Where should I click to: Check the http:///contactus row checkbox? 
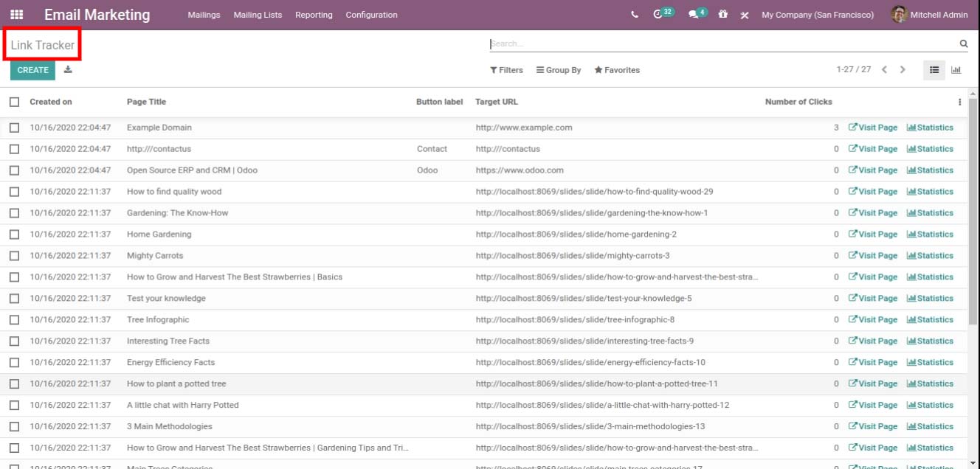[14, 149]
